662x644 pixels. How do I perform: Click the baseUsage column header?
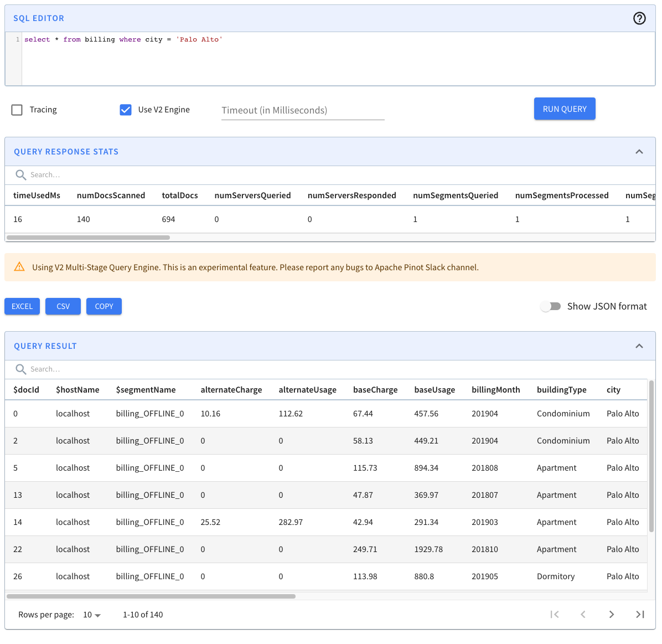coord(435,390)
